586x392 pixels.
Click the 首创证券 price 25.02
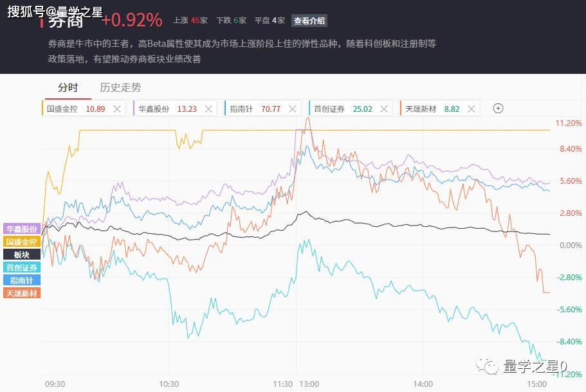pyautogui.click(x=362, y=109)
